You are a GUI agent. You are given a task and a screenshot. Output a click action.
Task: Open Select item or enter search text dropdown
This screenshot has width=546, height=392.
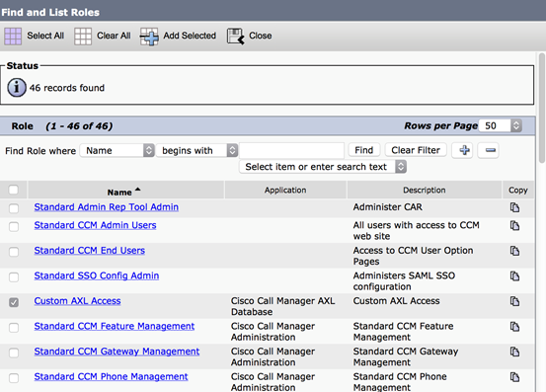pyautogui.click(x=323, y=167)
